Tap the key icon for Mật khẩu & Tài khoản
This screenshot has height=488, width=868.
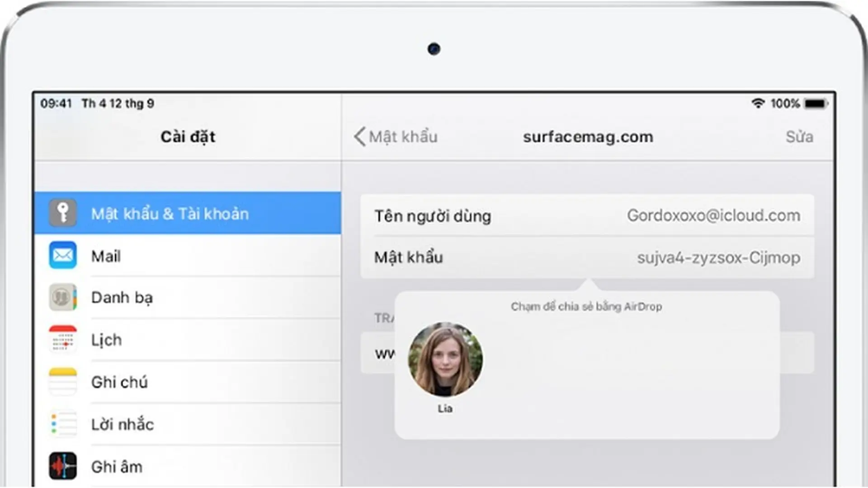(x=63, y=213)
